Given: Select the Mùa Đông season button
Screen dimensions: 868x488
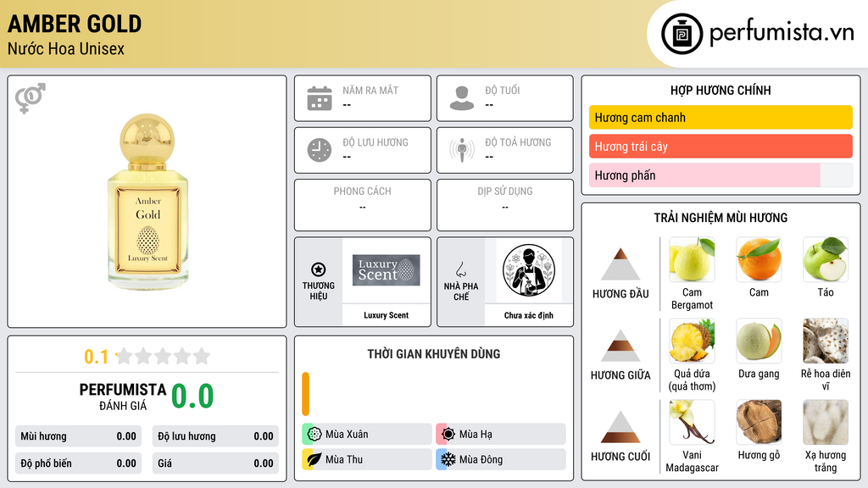Looking at the screenshot, I should pos(501,459).
